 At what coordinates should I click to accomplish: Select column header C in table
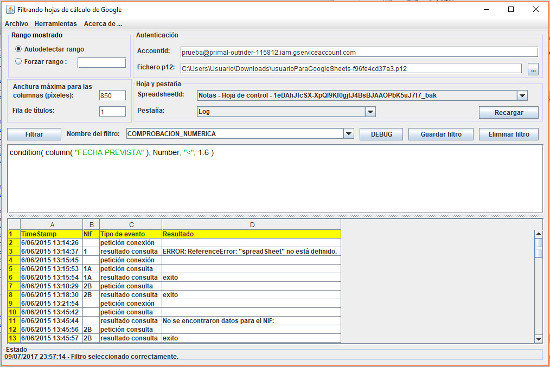[x=131, y=225]
